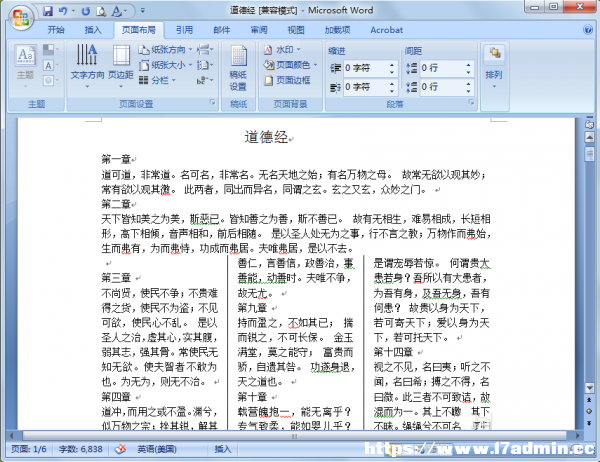The image size is (600, 462).
Task: Click heading 第九章 in document
Action: coord(252,308)
